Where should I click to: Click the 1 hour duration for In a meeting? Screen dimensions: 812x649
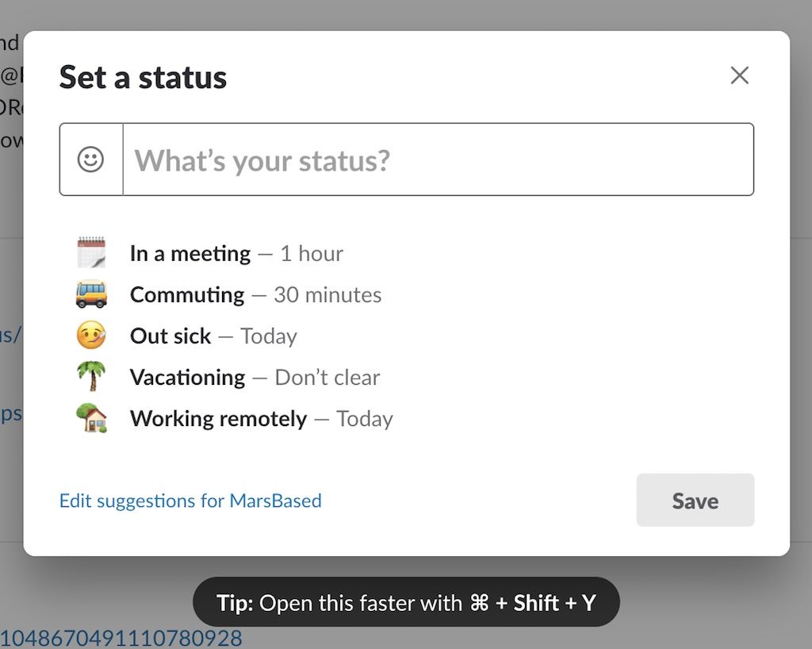[313, 253]
